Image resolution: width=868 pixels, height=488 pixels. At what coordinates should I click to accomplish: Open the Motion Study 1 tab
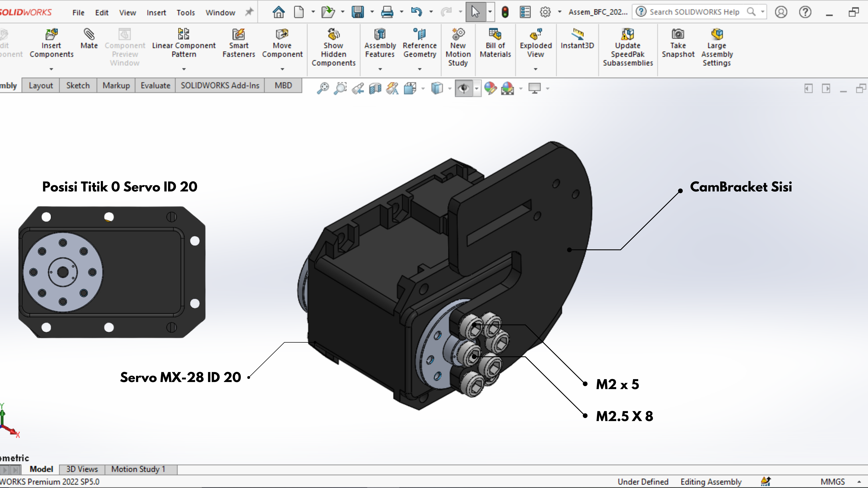click(x=138, y=469)
